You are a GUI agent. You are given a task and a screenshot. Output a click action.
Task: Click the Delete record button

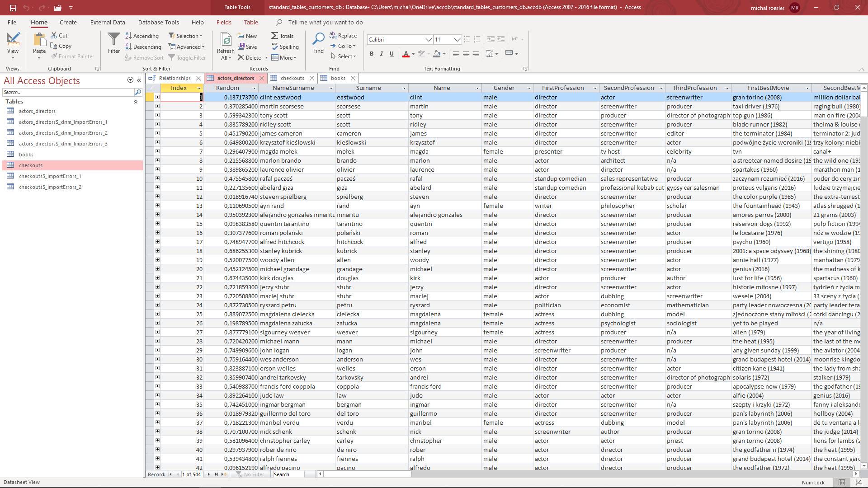(x=250, y=57)
